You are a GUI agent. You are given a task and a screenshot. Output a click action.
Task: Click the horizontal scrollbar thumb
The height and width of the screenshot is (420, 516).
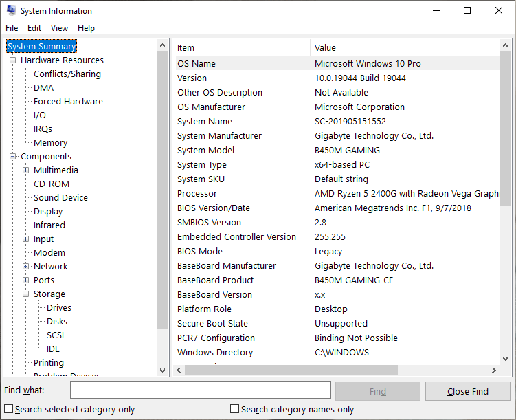[x=291, y=370]
